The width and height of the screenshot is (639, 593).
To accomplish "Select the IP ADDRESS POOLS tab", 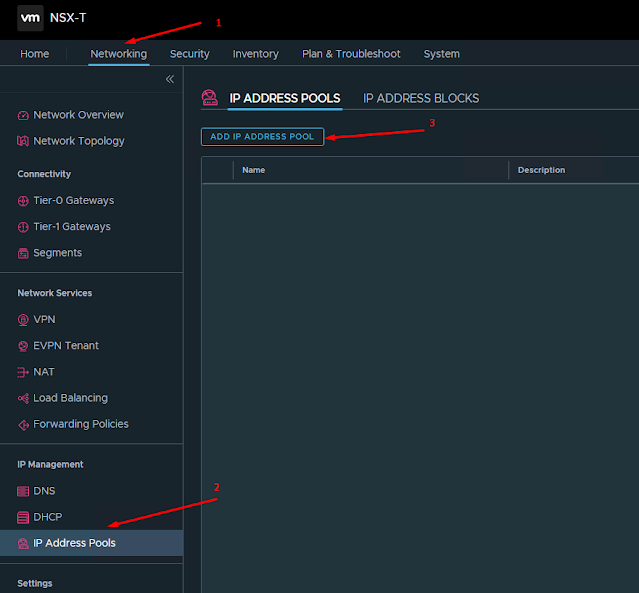I will point(284,98).
